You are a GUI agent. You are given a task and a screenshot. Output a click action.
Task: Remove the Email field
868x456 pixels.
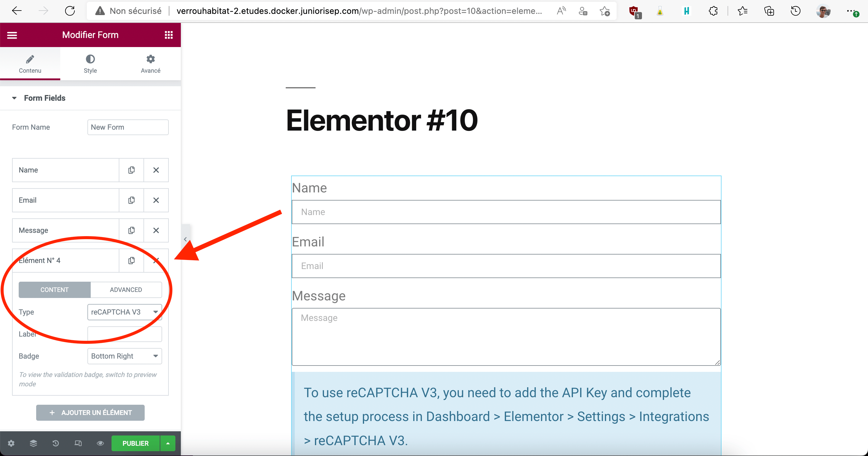(156, 200)
